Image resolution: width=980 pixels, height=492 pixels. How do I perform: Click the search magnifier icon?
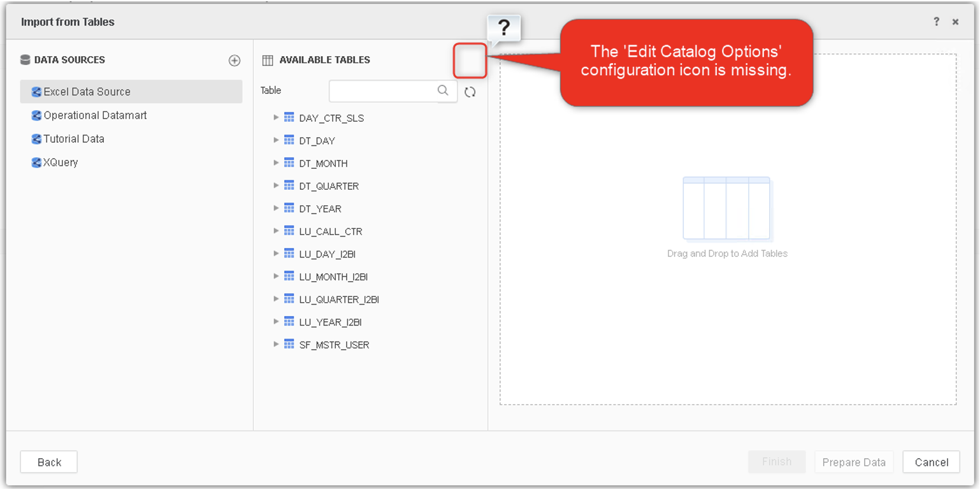[x=443, y=90]
